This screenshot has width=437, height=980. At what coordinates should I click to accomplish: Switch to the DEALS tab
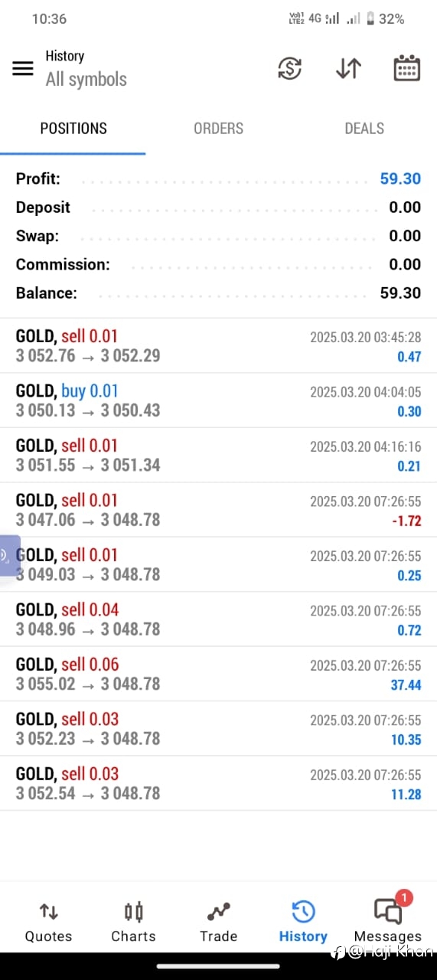click(x=364, y=129)
